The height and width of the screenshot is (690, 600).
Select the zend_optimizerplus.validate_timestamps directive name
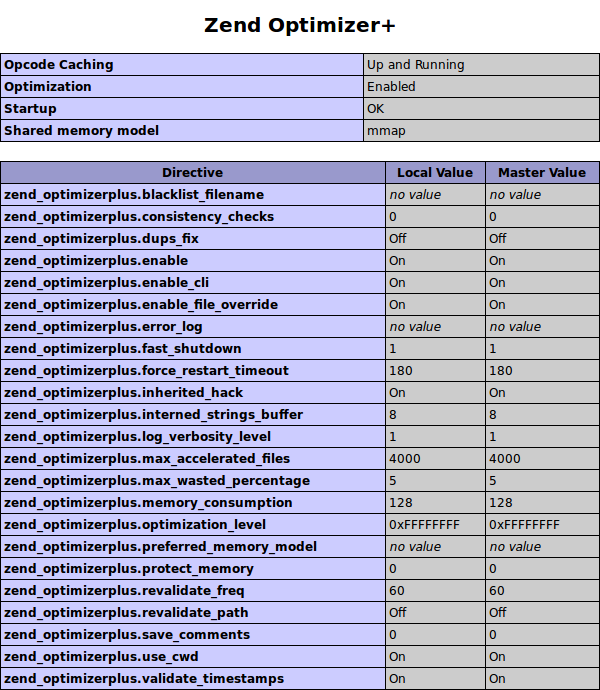[x=144, y=679]
